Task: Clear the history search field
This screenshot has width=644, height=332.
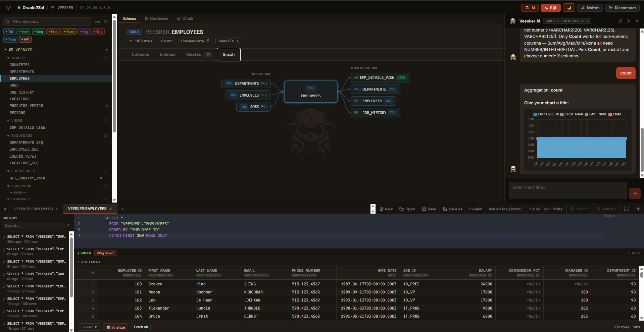Action: [68, 225]
